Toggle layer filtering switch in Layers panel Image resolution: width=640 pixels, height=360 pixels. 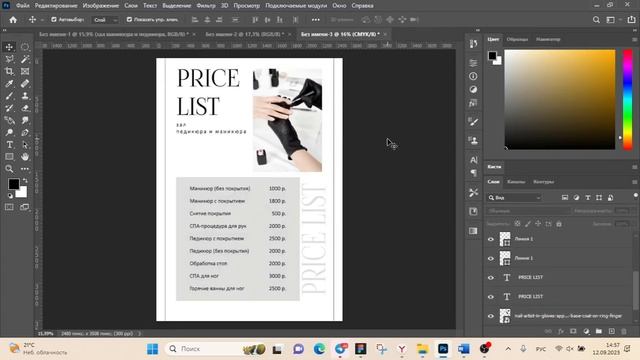click(x=636, y=195)
